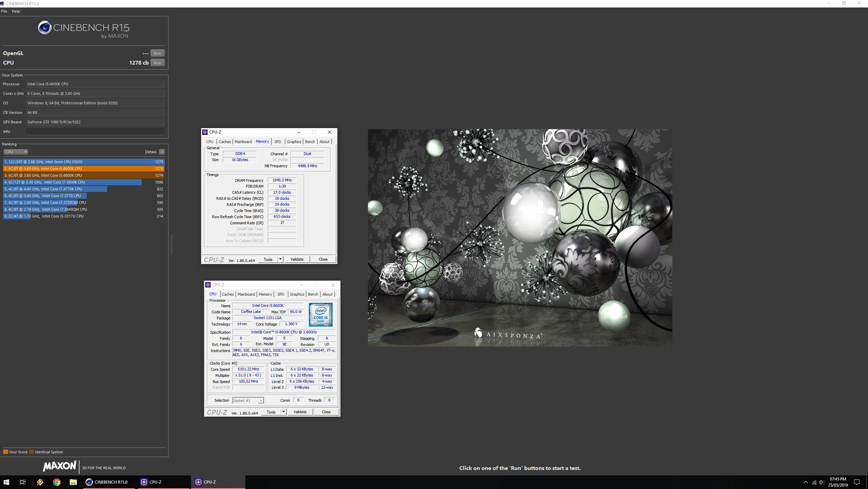Open Google Chrome from the taskbar
The height and width of the screenshot is (489, 868).
coord(57,482)
